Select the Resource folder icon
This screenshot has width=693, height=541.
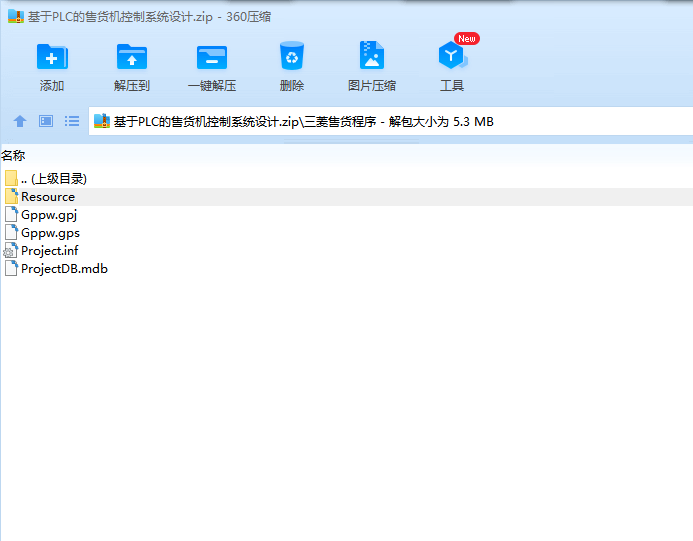pyautogui.click(x=11, y=196)
